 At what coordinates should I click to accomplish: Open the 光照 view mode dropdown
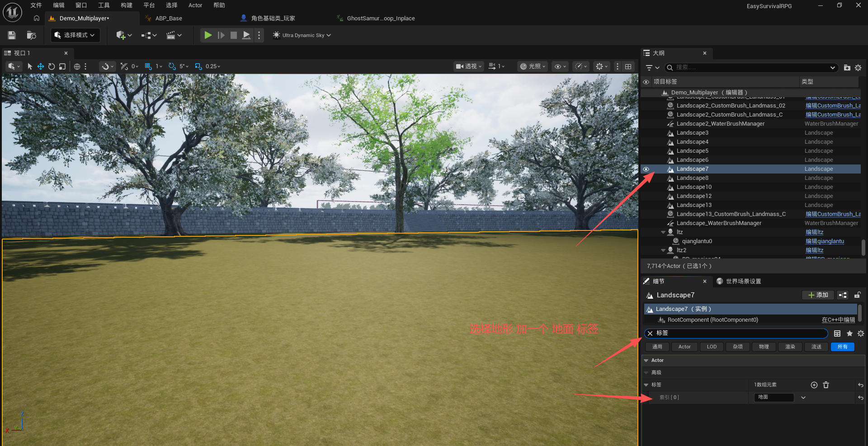tap(533, 66)
